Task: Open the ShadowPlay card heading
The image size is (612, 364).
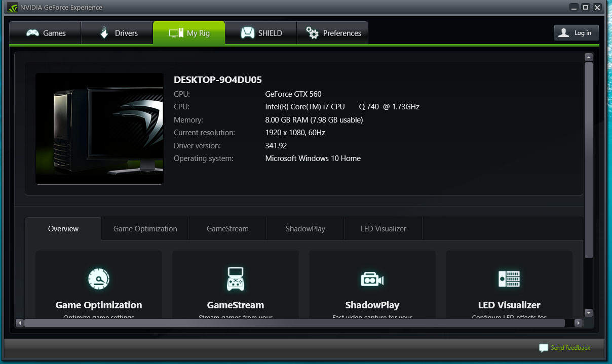Action: [372, 305]
